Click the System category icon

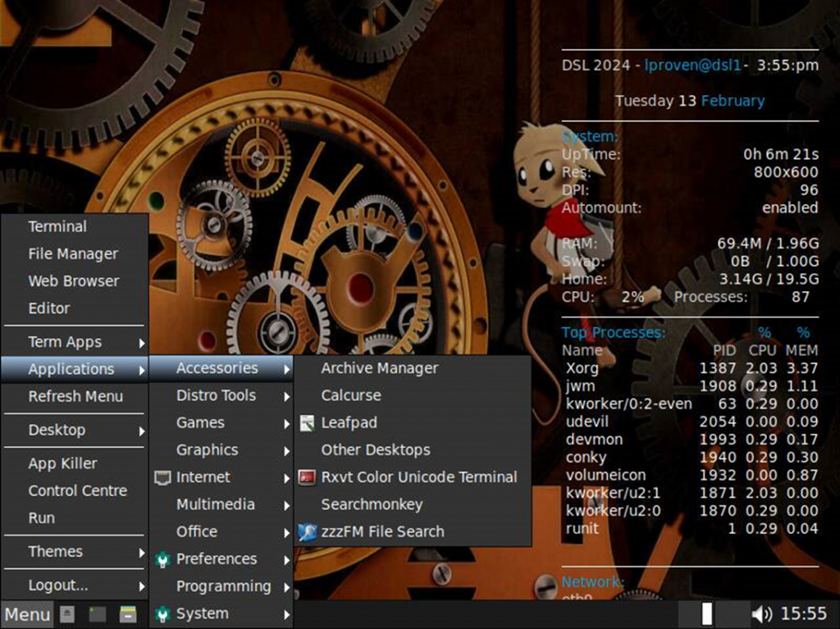(x=162, y=614)
